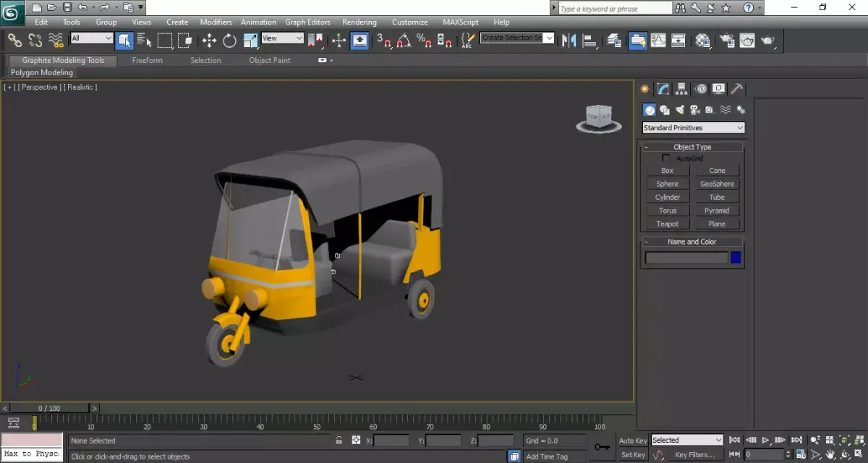This screenshot has width=868, height=463.
Task: Create a Box primitive
Action: (668, 171)
